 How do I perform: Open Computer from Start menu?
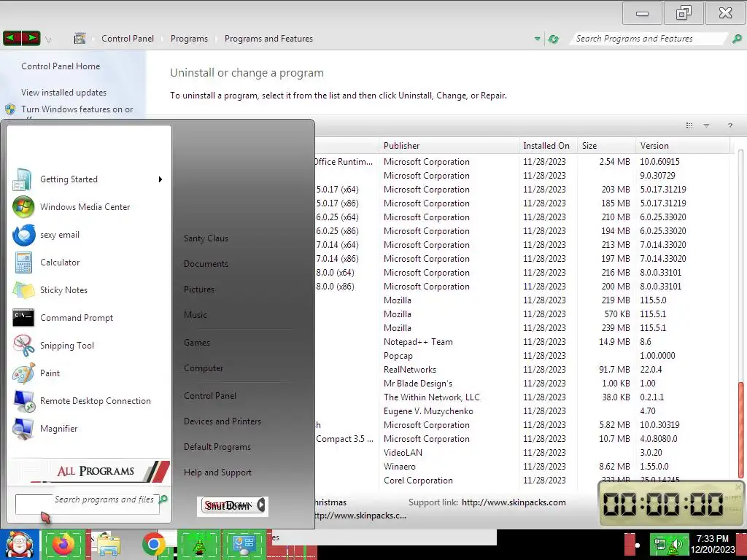pos(204,368)
